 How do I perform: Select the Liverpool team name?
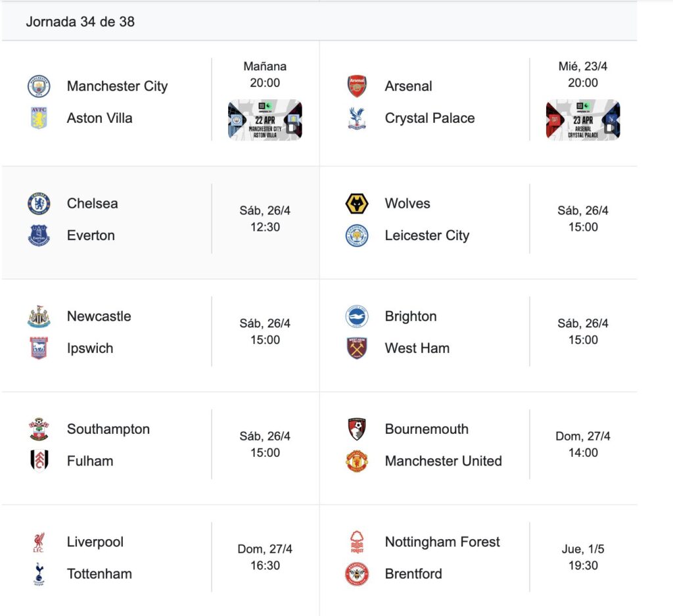coord(95,542)
